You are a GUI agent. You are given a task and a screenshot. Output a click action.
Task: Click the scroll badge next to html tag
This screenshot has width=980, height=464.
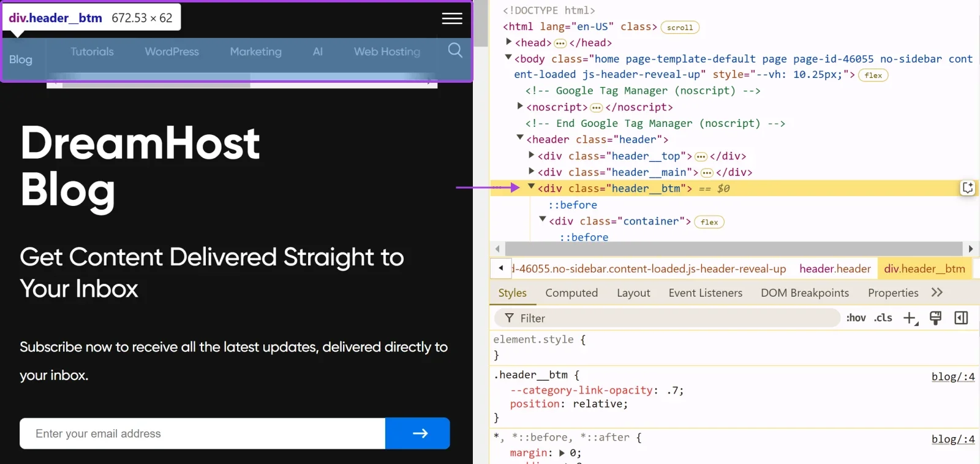(x=680, y=28)
